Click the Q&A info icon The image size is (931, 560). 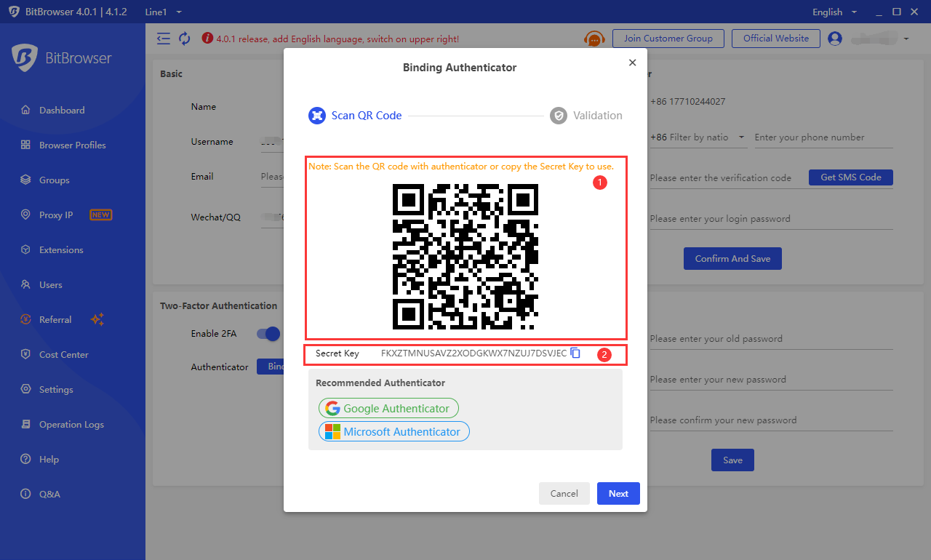pyautogui.click(x=25, y=494)
